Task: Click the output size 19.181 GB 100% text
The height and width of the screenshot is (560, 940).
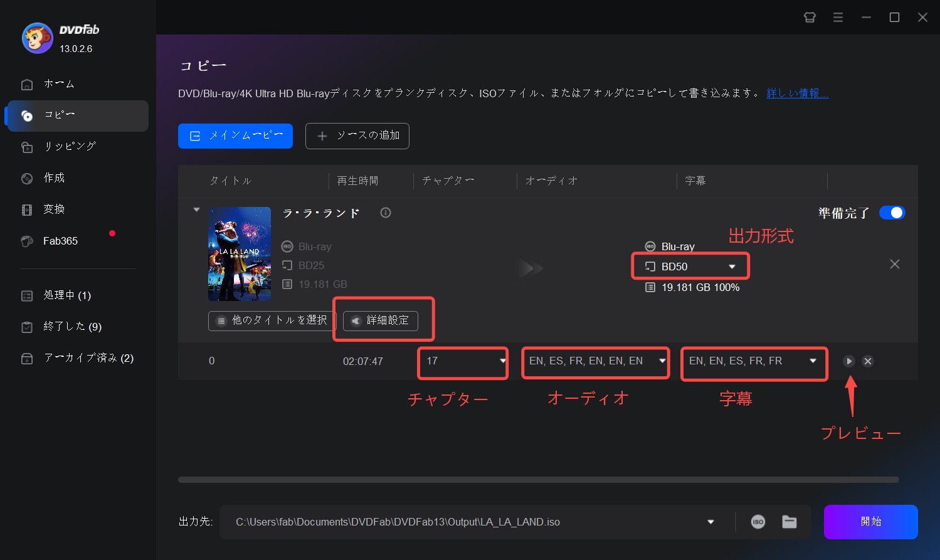Action: (x=700, y=287)
